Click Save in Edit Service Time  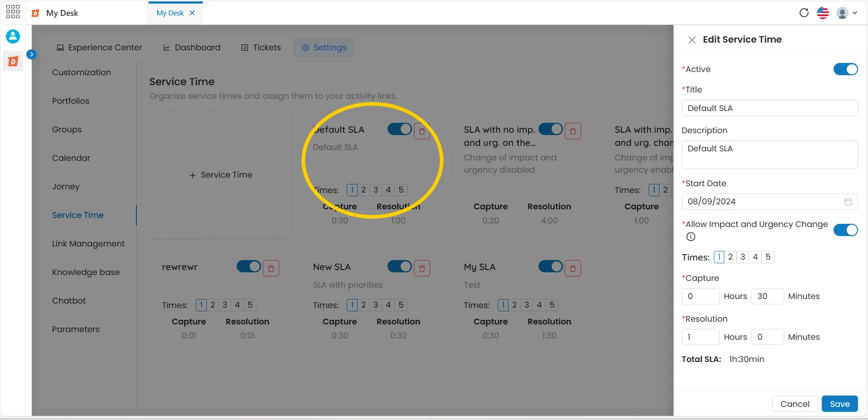point(840,404)
